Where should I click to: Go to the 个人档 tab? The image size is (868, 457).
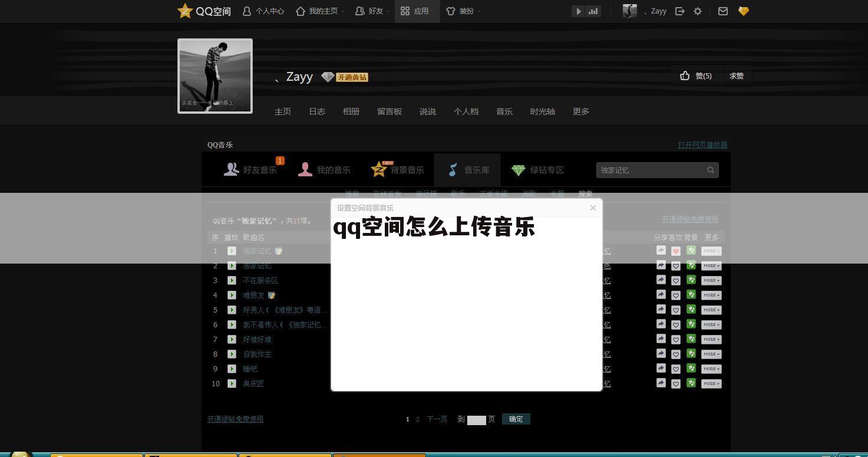pos(466,111)
